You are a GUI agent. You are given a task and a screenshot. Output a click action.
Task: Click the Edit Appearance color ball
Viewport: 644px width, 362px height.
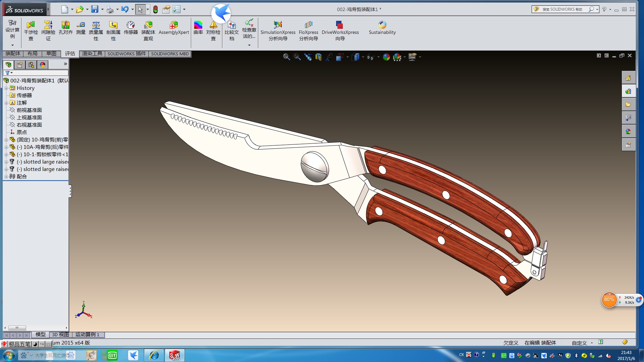point(386,57)
